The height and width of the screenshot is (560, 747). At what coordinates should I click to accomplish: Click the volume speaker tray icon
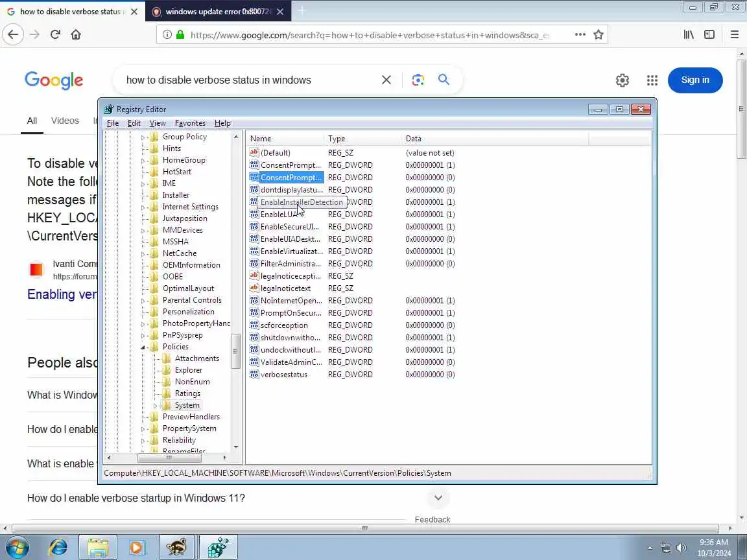682,548
